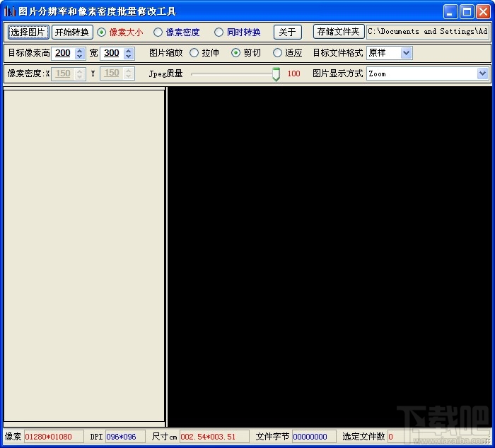The width and height of the screenshot is (495, 448).
Task: Decrease target pixel height with down arrow
Action: [x=80, y=57]
